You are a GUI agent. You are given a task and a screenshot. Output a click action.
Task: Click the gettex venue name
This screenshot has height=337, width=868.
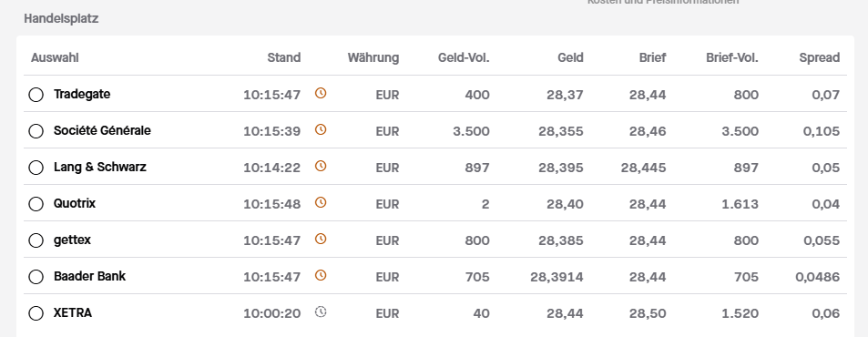pos(72,240)
